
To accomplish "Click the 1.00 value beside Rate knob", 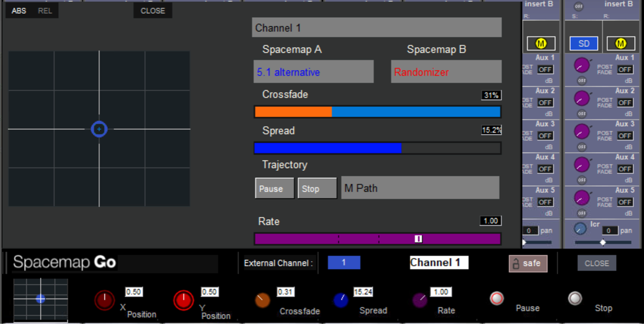I will click(441, 292).
